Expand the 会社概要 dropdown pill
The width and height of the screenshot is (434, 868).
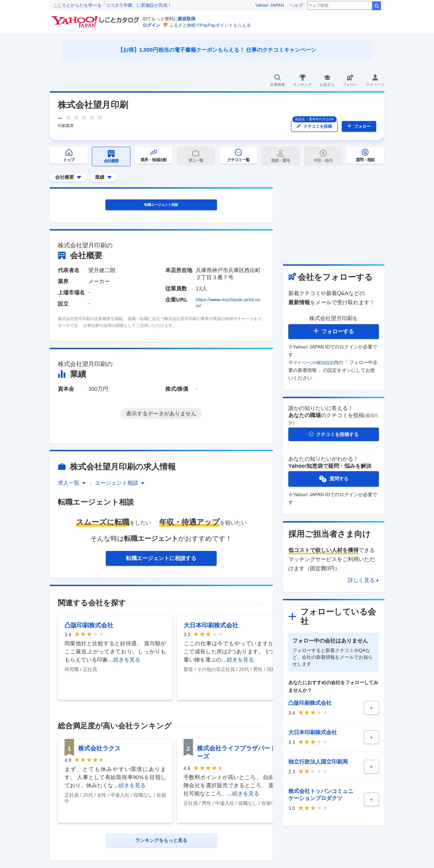click(68, 177)
